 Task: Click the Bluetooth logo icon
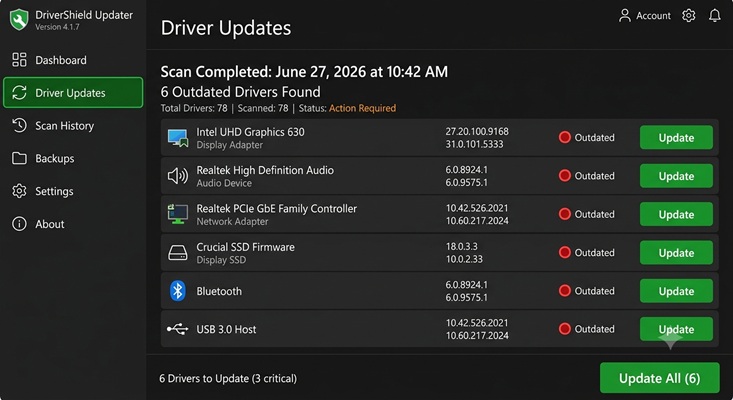pos(178,291)
